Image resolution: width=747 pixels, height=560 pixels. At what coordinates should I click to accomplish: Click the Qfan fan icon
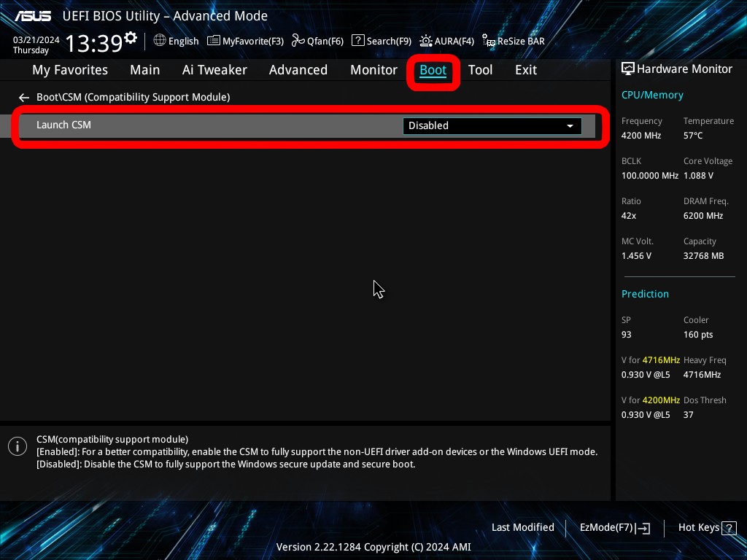tap(298, 41)
